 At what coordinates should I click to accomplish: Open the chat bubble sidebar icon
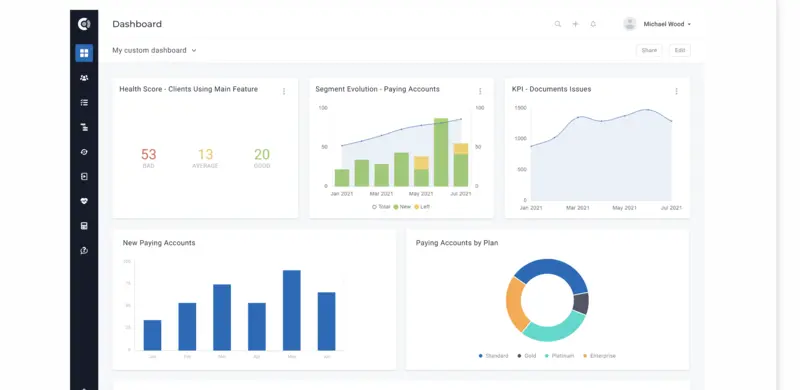point(84,251)
